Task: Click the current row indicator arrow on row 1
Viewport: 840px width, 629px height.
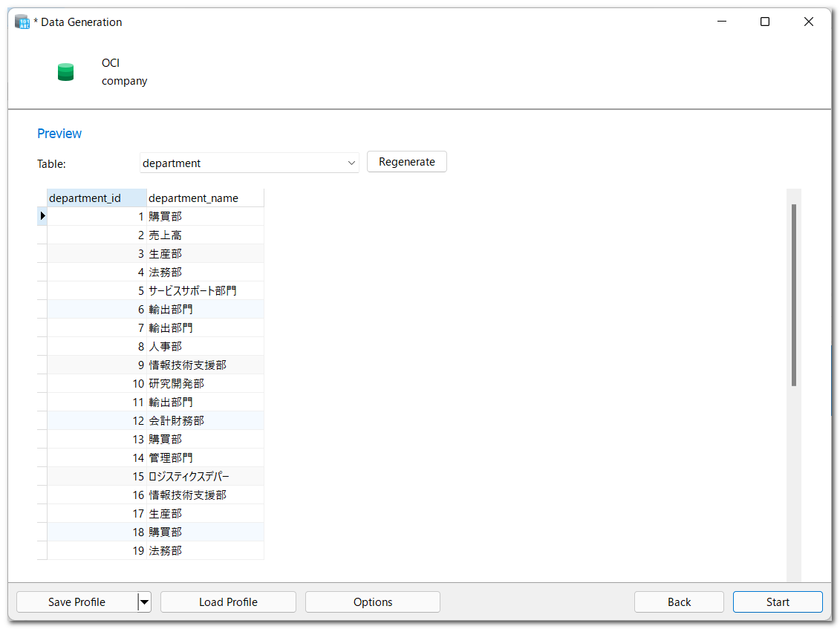Action: pyautogui.click(x=42, y=216)
